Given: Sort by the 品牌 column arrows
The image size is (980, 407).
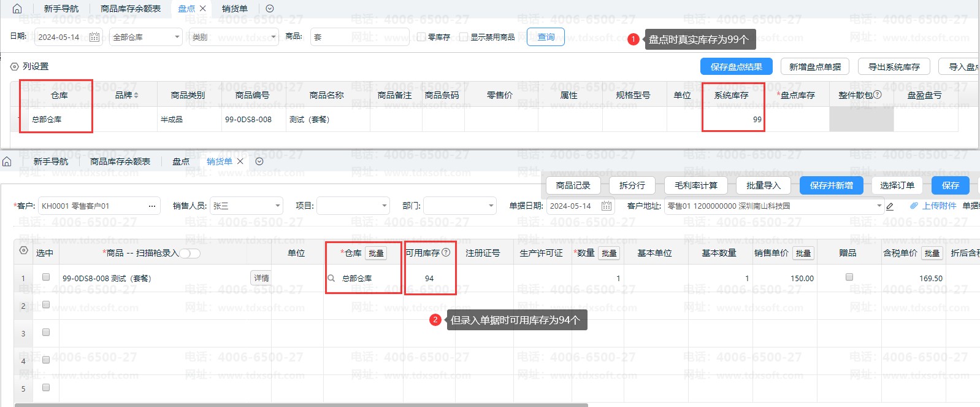Looking at the screenshot, I should 136,95.
